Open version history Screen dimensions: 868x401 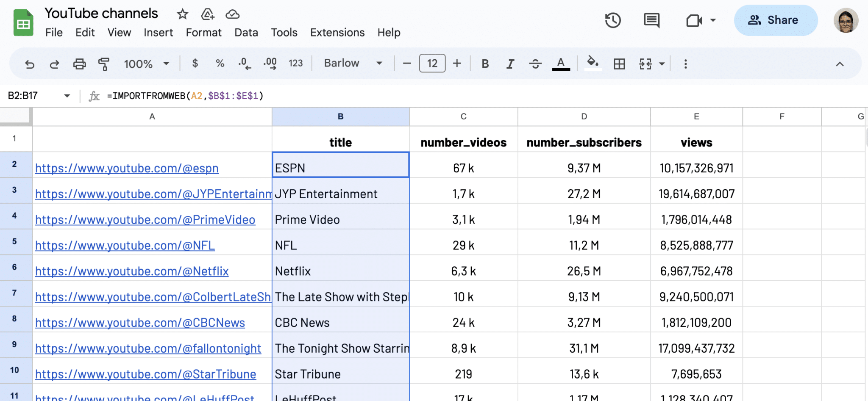pos(612,20)
